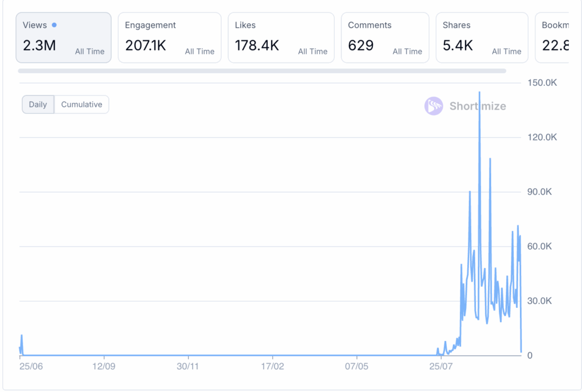Select the Views metric card

pos(63,37)
